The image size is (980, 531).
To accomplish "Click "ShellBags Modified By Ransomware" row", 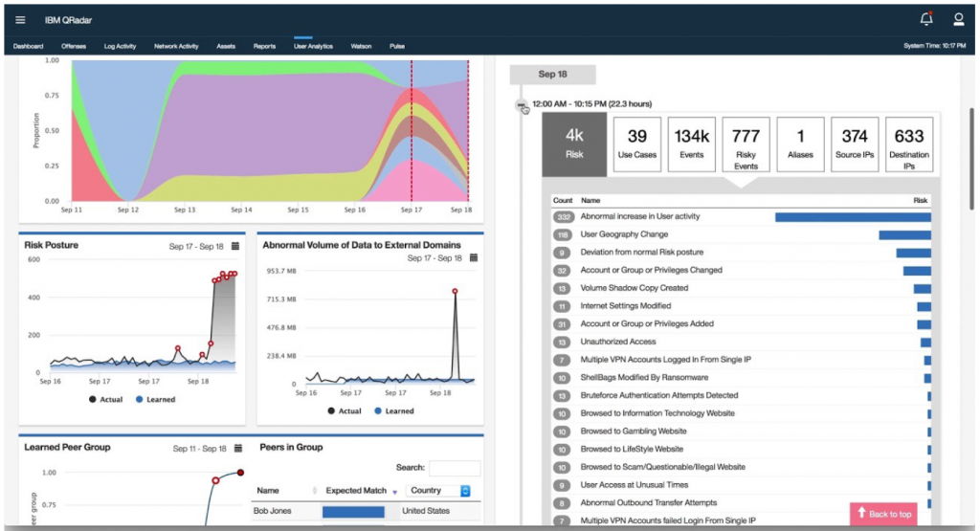I will pyautogui.click(x=742, y=378).
